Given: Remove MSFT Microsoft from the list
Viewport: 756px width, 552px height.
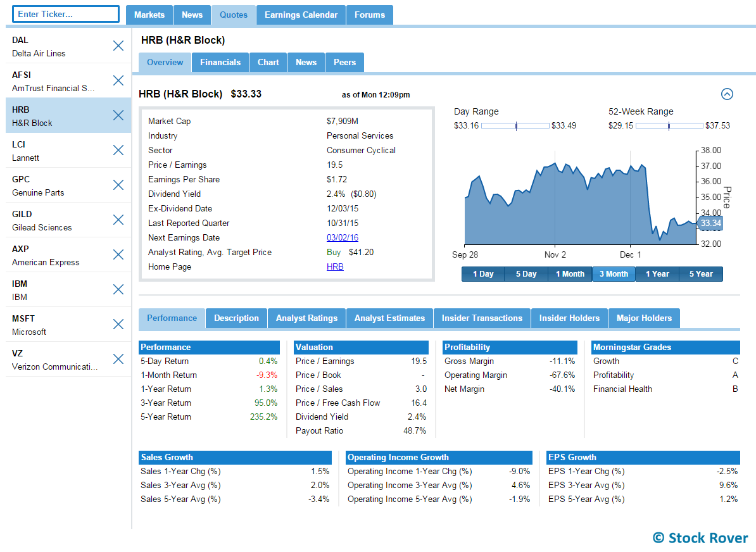Looking at the screenshot, I should pos(118,324).
